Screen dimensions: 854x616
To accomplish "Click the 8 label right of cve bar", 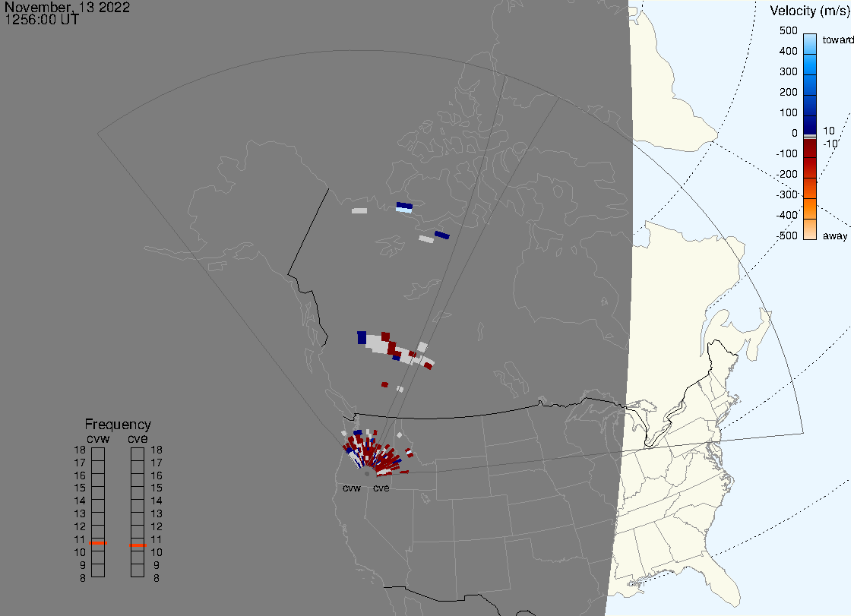I will pyautogui.click(x=157, y=579).
